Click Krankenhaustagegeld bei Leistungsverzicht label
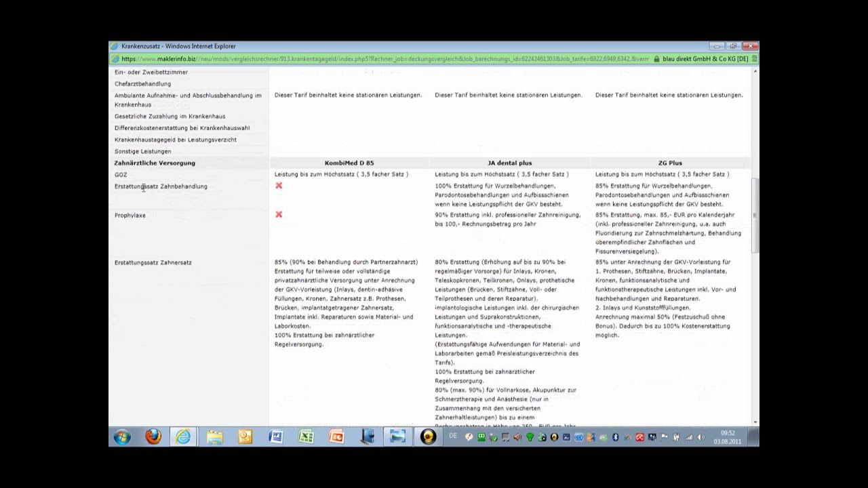This screenshot has width=868, height=488. point(176,140)
